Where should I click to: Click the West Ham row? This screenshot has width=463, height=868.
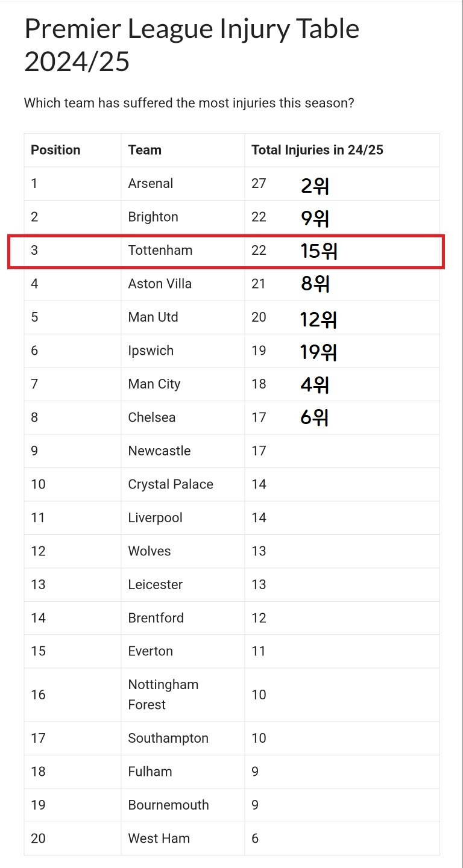coord(231,838)
